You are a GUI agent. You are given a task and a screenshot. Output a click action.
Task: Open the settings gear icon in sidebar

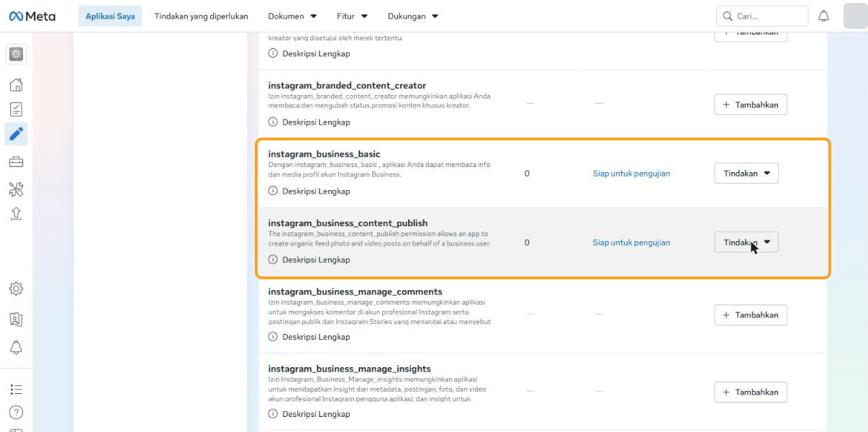pyautogui.click(x=16, y=289)
